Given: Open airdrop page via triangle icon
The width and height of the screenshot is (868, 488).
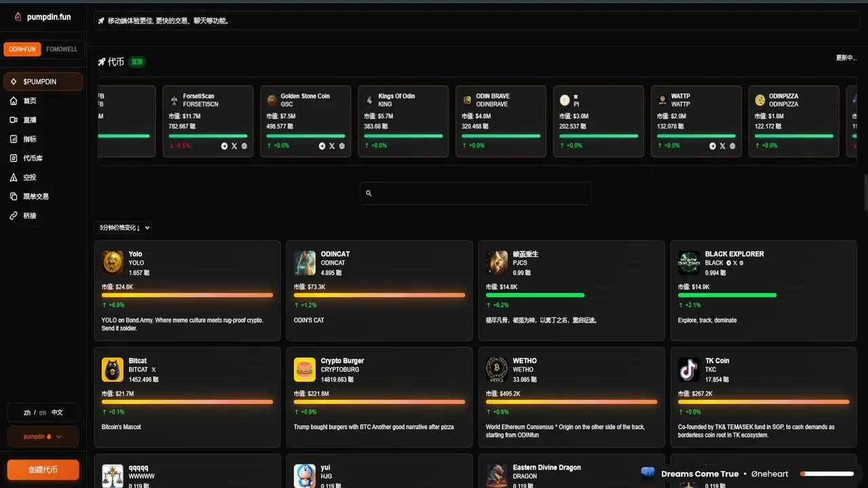Looking at the screenshot, I should pyautogui.click(x=14, y=178).
